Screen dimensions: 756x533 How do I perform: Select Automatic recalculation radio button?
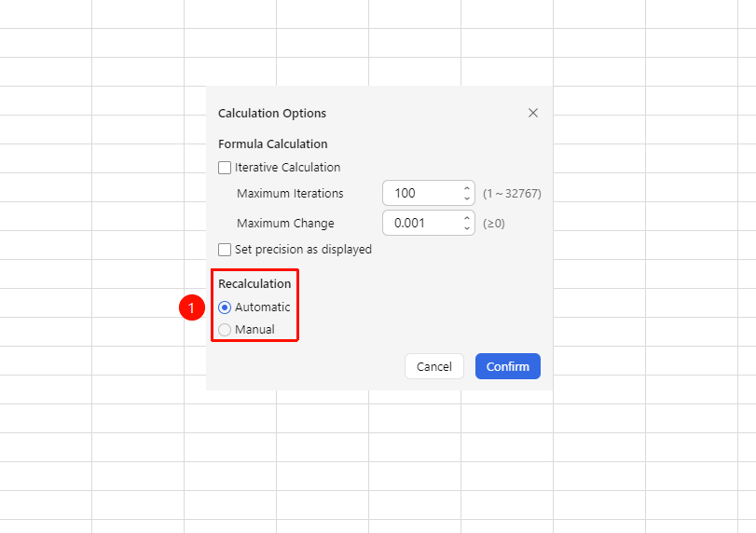pos(225,307)
